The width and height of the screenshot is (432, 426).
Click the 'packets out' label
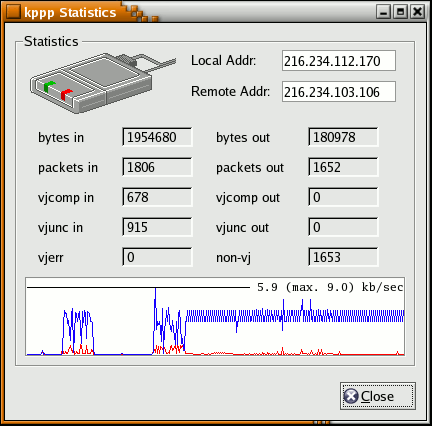(250, 168)
